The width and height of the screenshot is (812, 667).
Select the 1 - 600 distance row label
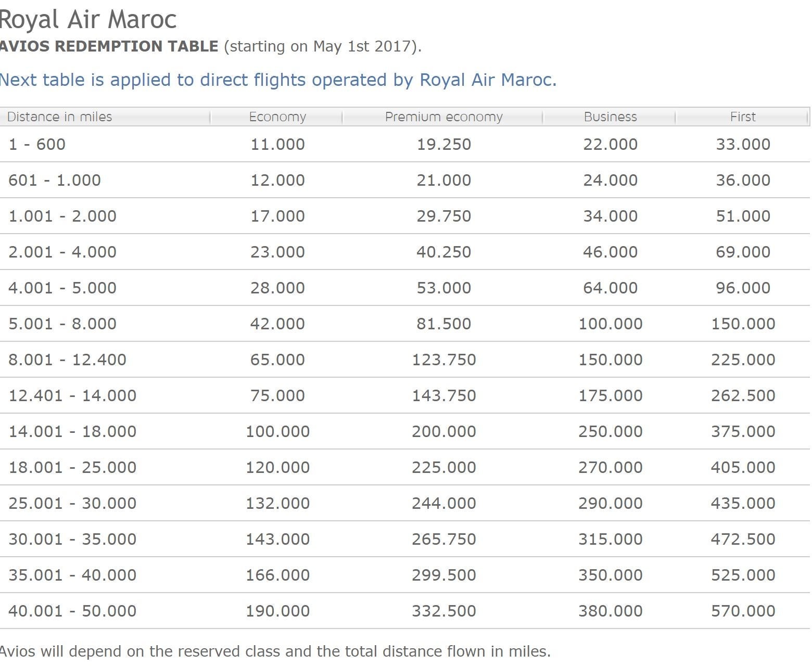[37, 144]
